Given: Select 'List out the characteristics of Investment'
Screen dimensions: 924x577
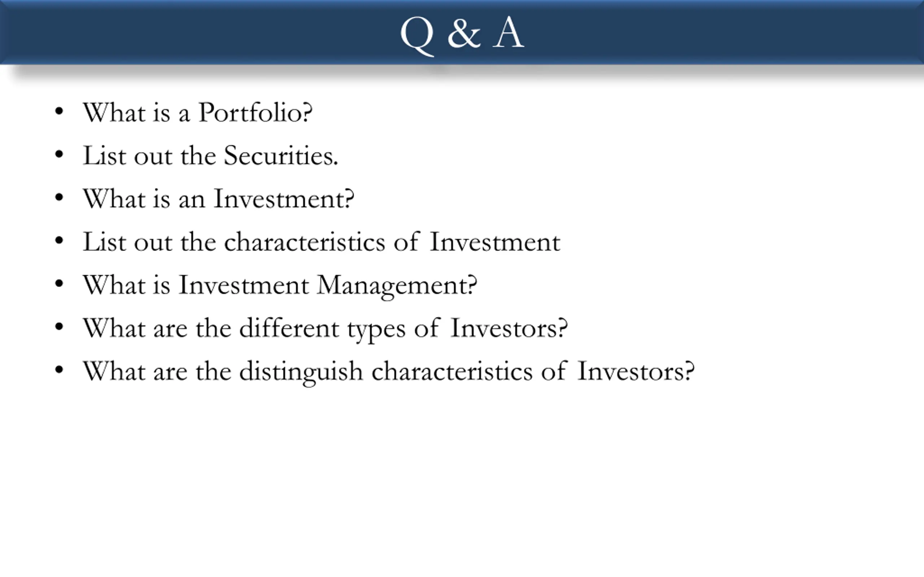Looking at the screenshot, I should coord(322,242).
